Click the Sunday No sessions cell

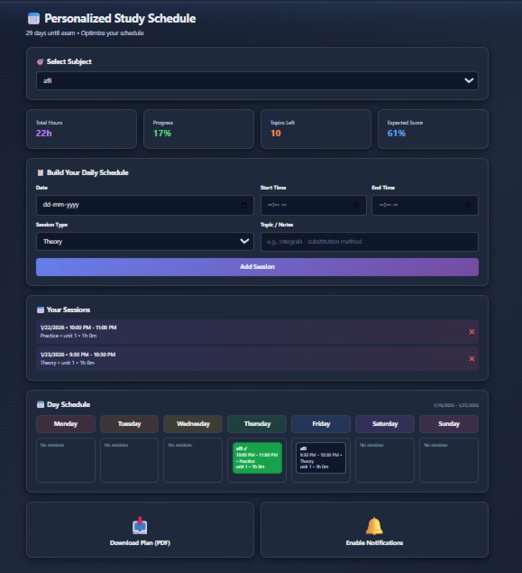(x=449, y=460)
